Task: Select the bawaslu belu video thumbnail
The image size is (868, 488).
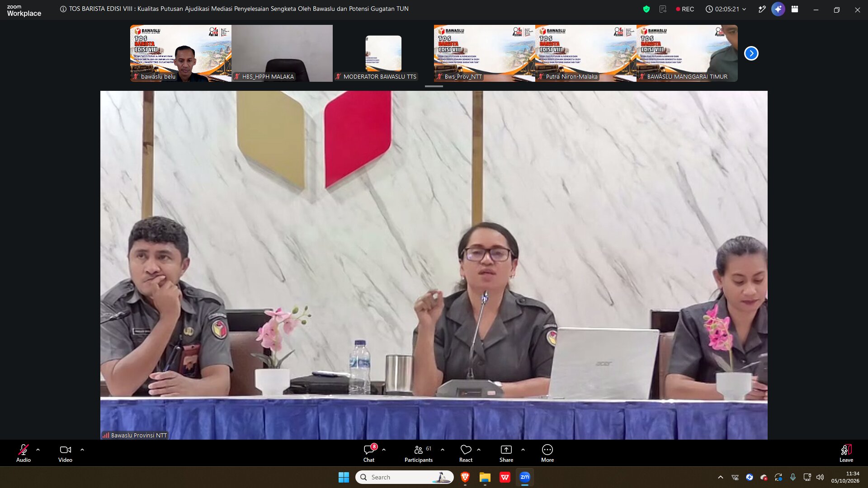Action: [181, 53]
